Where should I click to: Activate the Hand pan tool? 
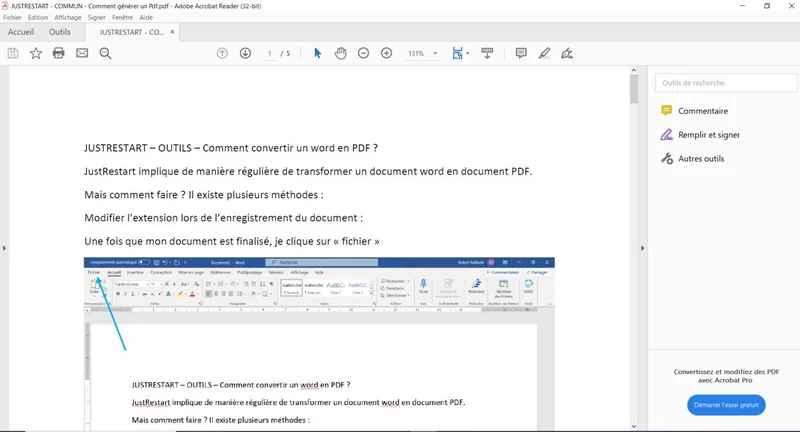340,53
